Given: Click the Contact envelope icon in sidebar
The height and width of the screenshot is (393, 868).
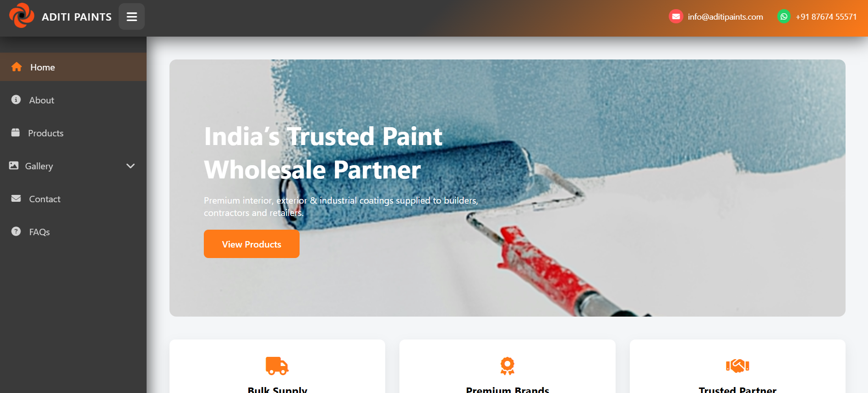Looking at the screenshot, I should [x=16, y=199].
